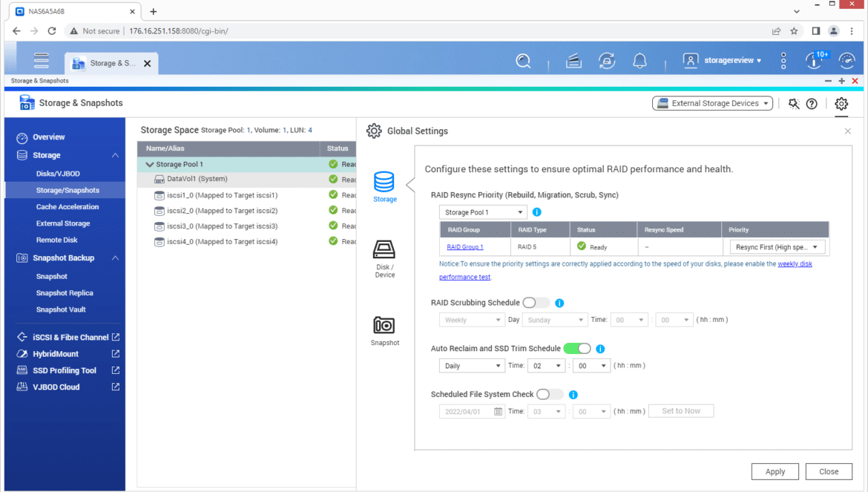Open background tasks icon in top bar
Screen dimensions: 868x492
[x=573, y=60]
